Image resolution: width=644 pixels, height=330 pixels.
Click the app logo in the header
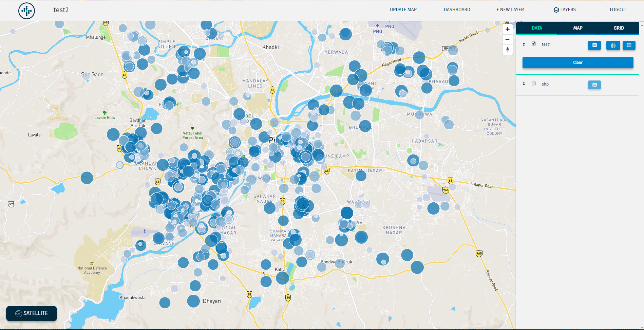click(26, 11)
